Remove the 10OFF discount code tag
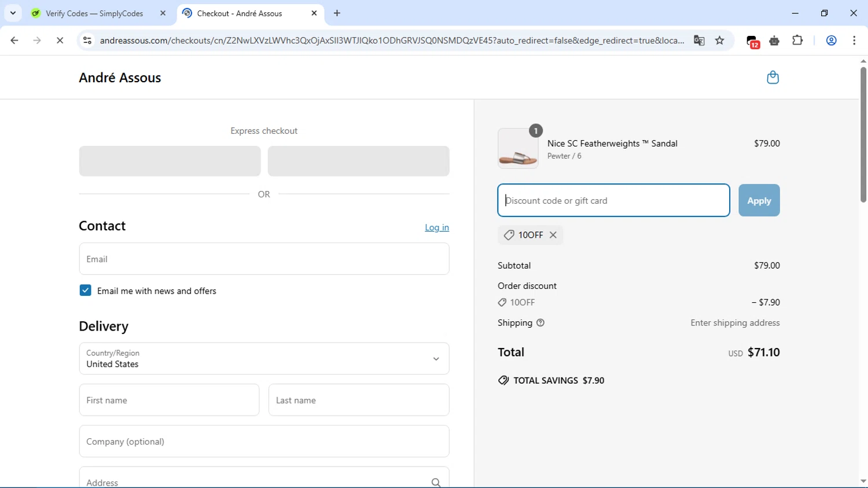Image resolution: width=868 pixels, height=488 pixels. point(553,234)
